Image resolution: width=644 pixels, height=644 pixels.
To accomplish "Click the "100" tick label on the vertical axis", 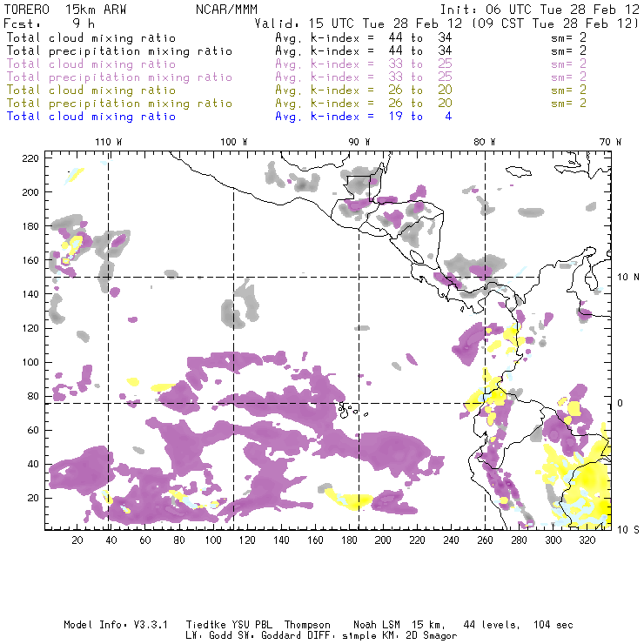I will (30, 362).
